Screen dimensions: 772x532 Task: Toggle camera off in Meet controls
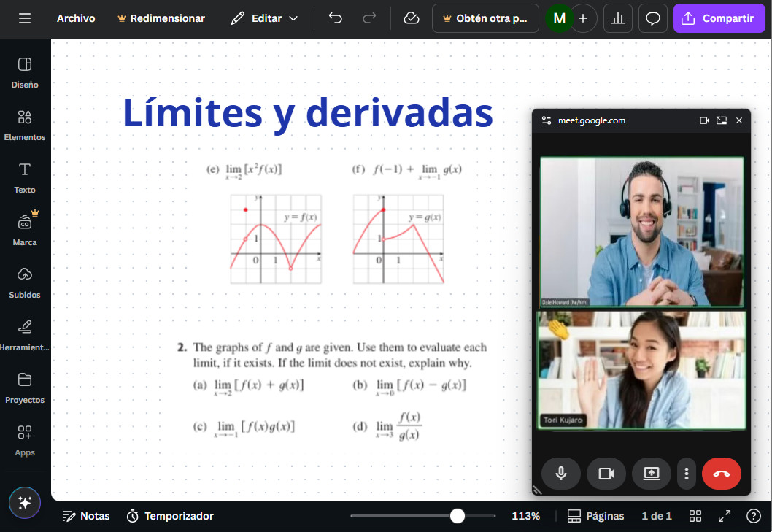tap(606, 474)
